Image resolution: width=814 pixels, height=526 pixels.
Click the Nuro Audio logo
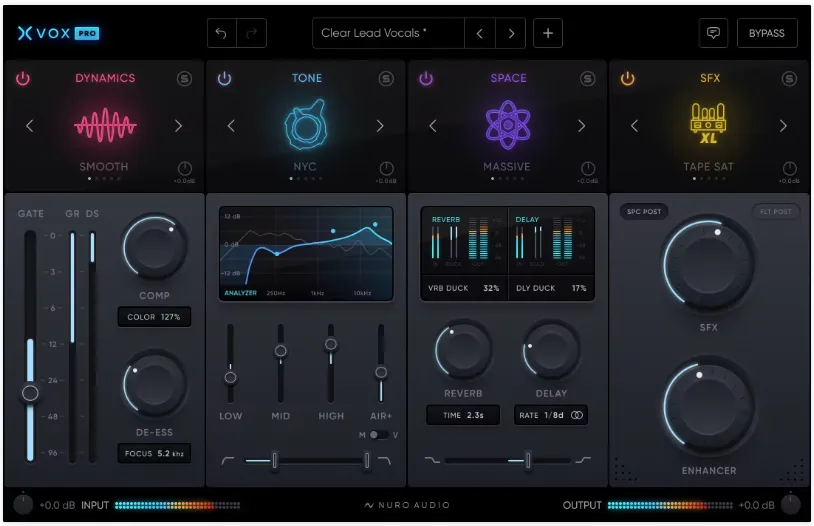(407, 505)
